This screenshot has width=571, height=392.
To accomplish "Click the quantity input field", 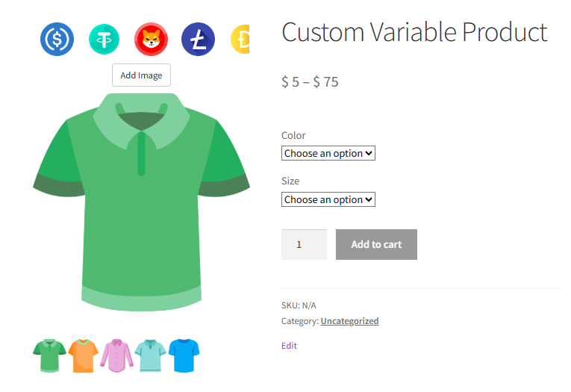I will (x=304, y=245).
